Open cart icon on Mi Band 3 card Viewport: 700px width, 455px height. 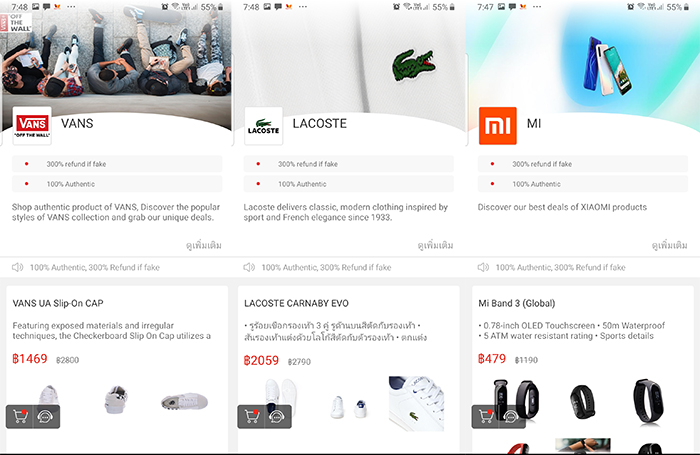pos(486,417)
